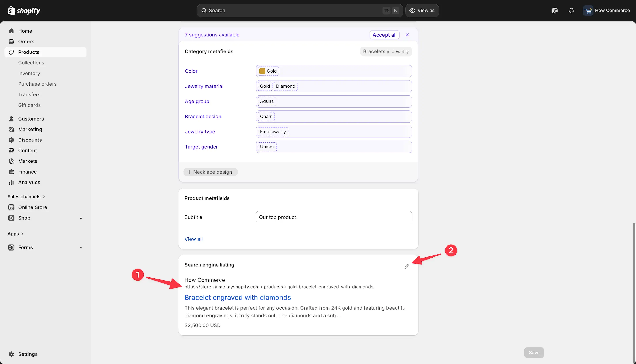Click the Markets globe icon

point(11,161)
